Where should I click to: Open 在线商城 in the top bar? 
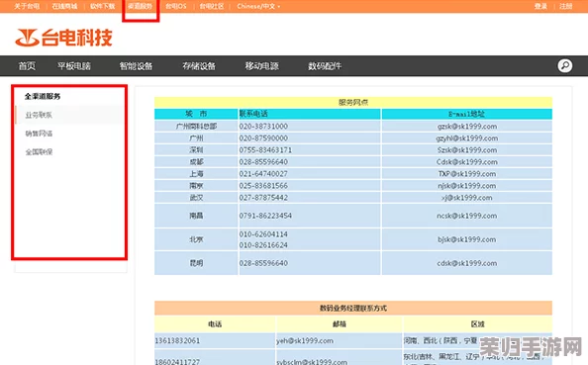(64, 6)
